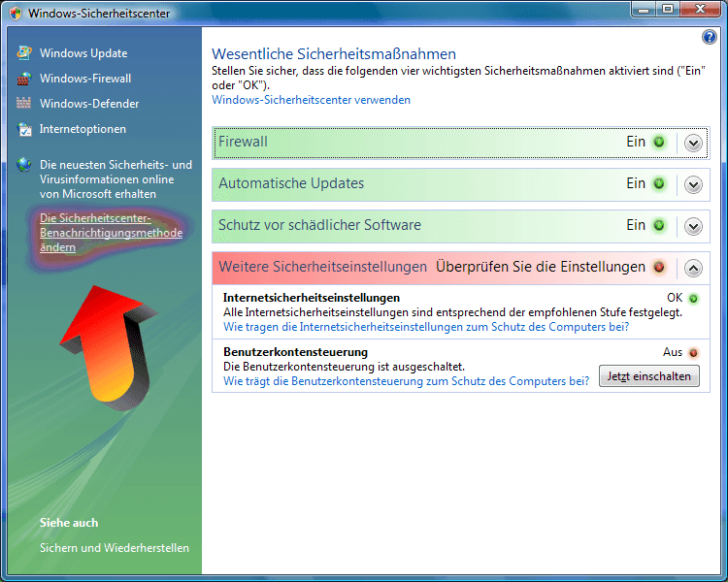Click the Siehe auch heading
This screenshot has width=728, height=582.
[x=69, y=523]
